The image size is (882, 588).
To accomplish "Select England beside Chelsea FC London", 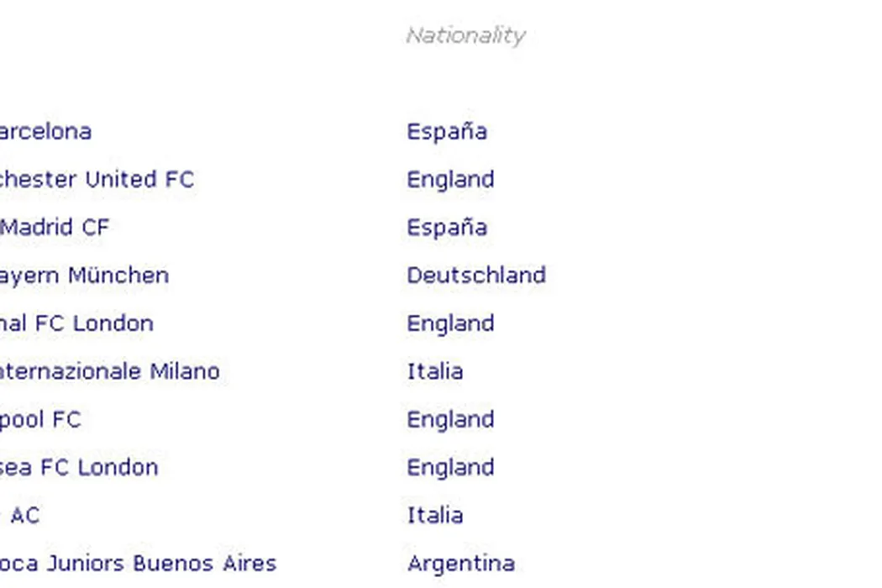I will (450, 467).
